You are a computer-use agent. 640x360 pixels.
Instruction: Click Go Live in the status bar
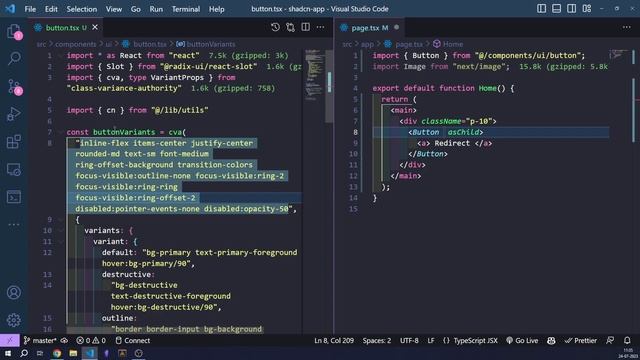[522, 340]
